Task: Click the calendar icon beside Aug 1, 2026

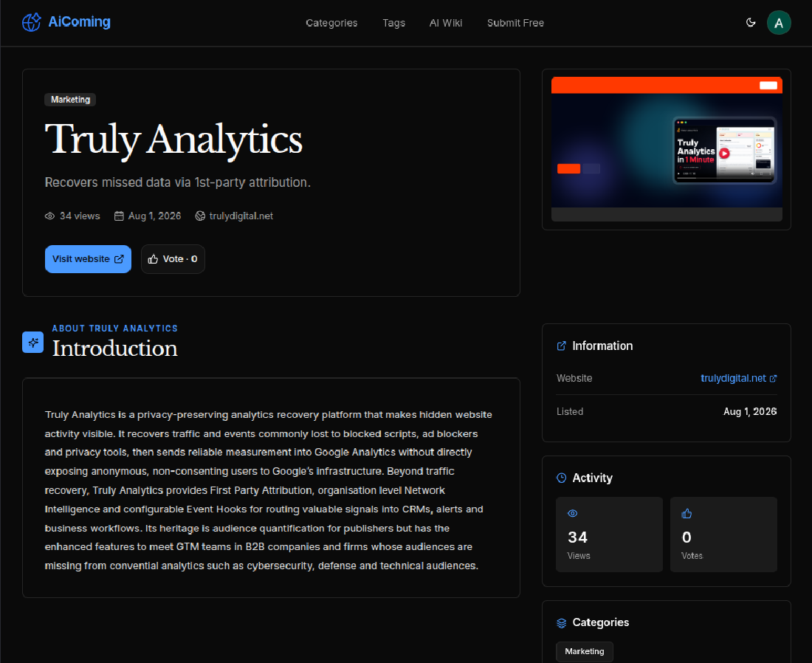Action: pos(119,216)
